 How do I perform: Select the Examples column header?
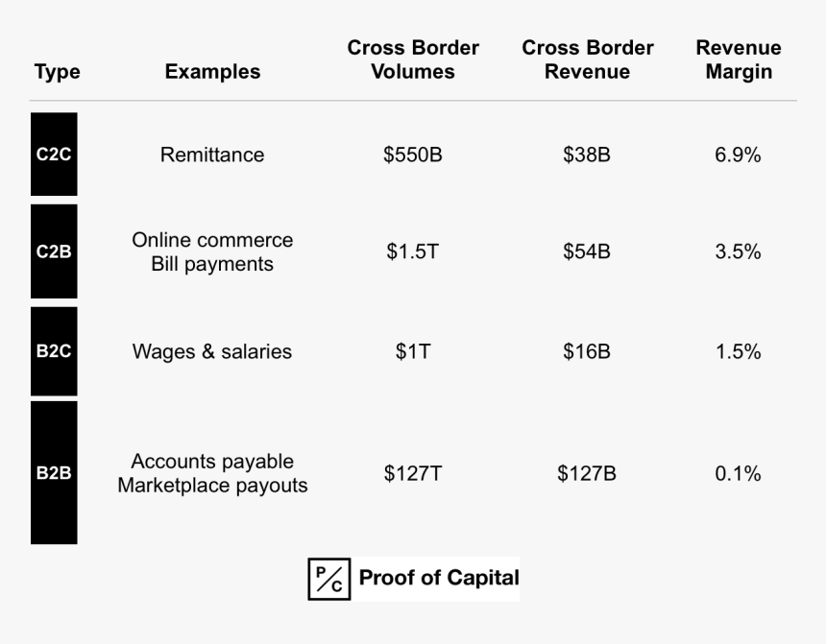212,72
